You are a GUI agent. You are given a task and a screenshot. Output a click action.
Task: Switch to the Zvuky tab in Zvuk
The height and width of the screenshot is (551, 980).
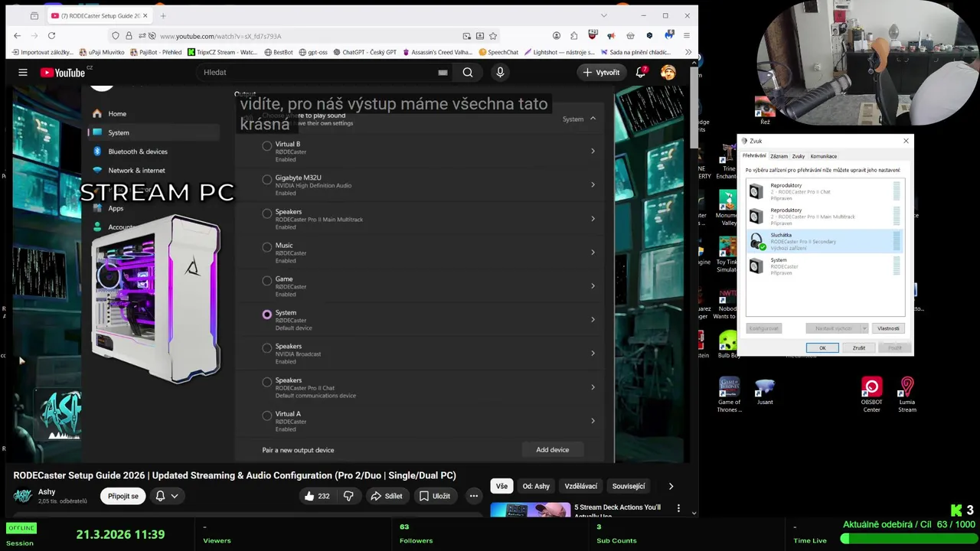[x=799, y=156]
